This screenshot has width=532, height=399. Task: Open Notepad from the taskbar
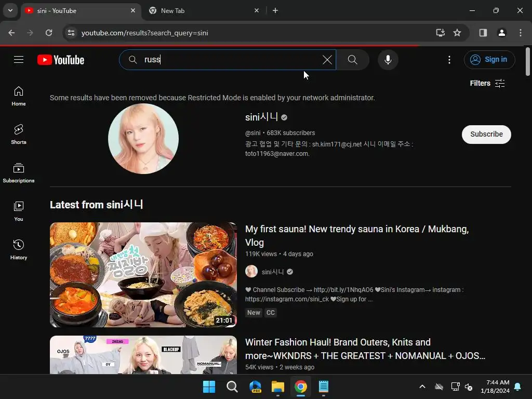coord(323,387)
